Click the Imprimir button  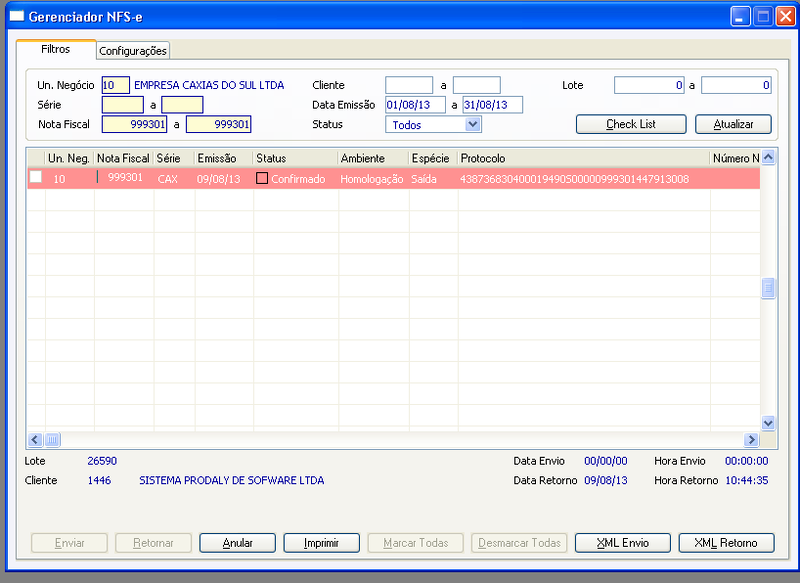point(321,543)
